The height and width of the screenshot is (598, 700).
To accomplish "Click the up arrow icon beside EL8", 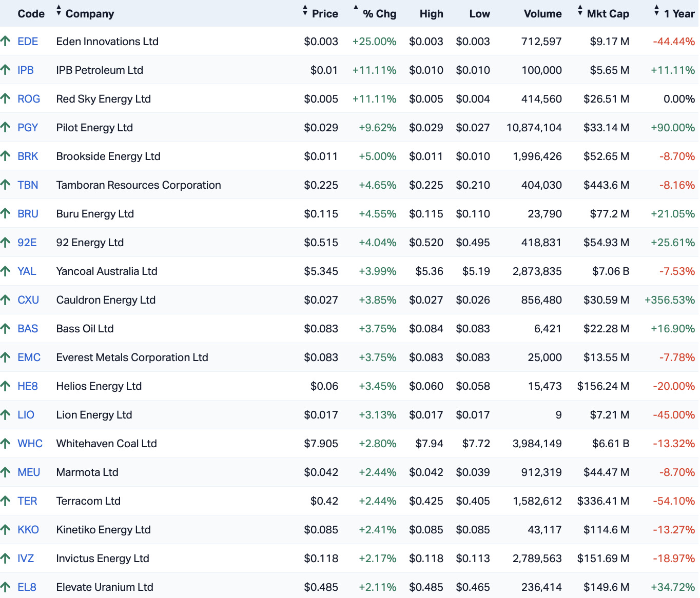I will (5, 587).
